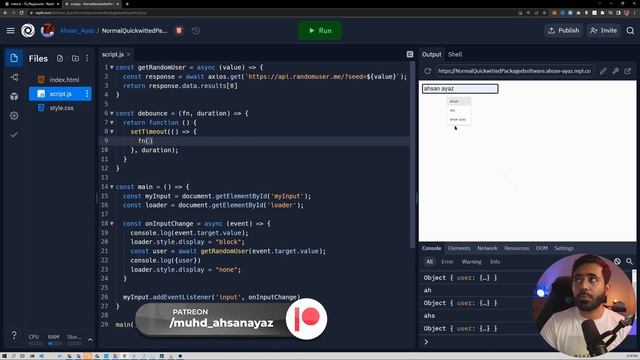Viewport: 640px width, 360px height.
Task: Collapse the return function block on line 7
Action: click(x=112, y=122)
